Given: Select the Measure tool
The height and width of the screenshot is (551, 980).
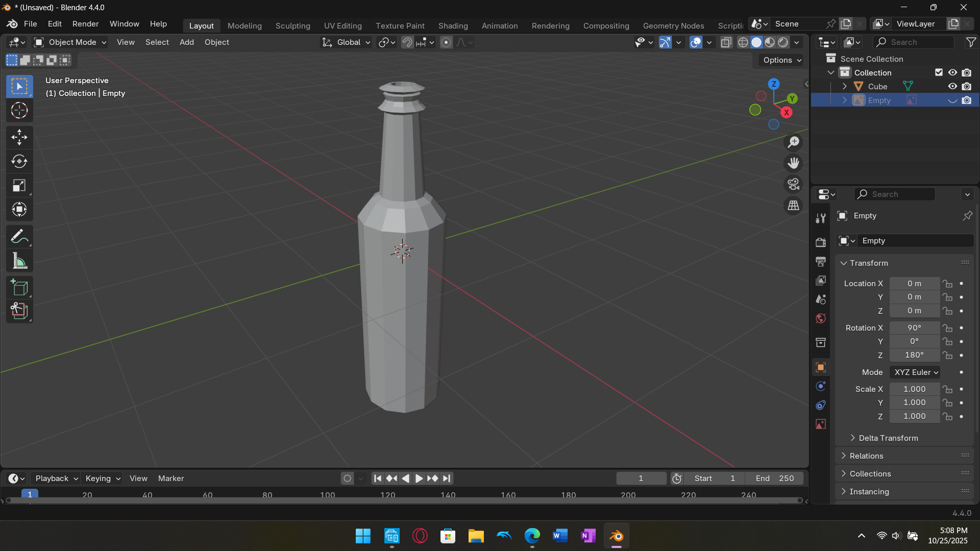Looking at the screenshot, I should click(19, 261).
